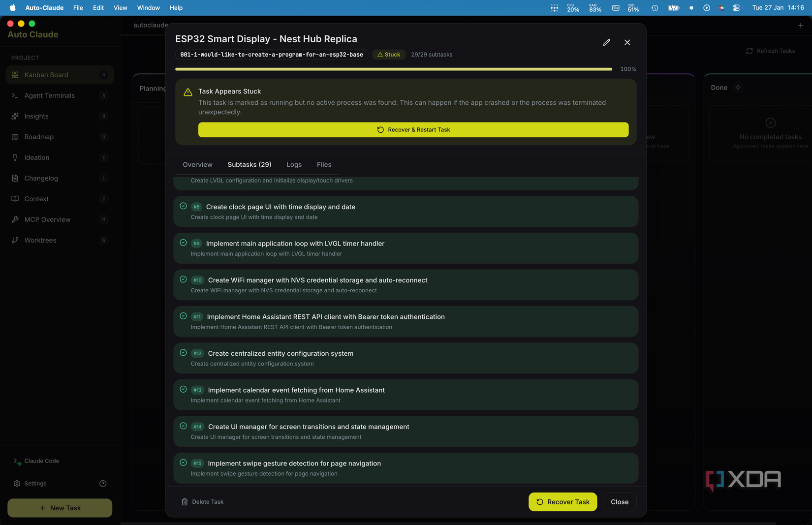Click the check icon for subtask #10

(x=183, y=279)
